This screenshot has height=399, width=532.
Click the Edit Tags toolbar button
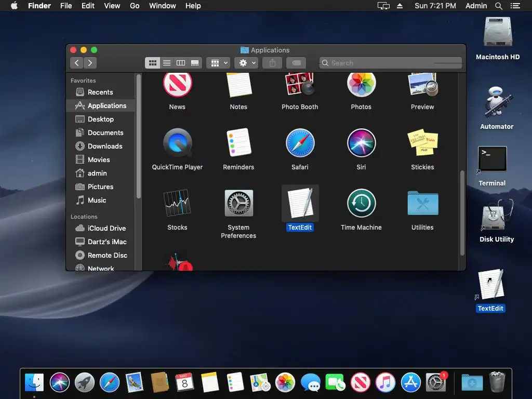tap(296, 63)
